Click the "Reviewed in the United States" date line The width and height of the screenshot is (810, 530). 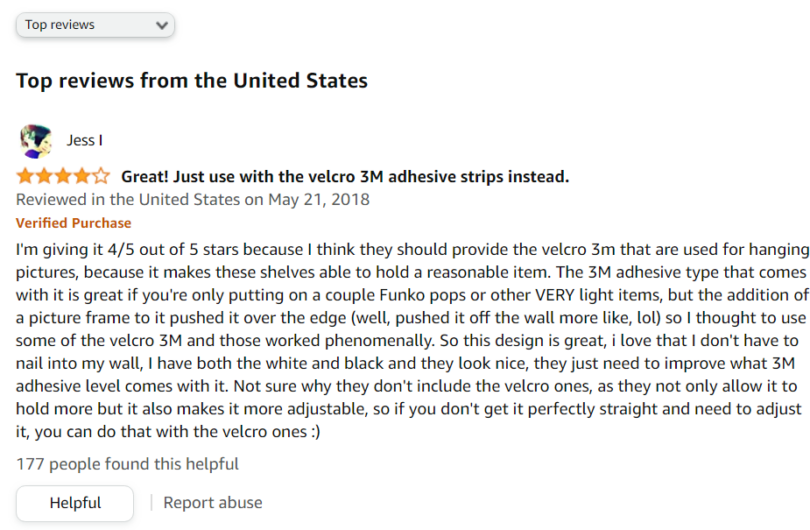coord(193,200)
